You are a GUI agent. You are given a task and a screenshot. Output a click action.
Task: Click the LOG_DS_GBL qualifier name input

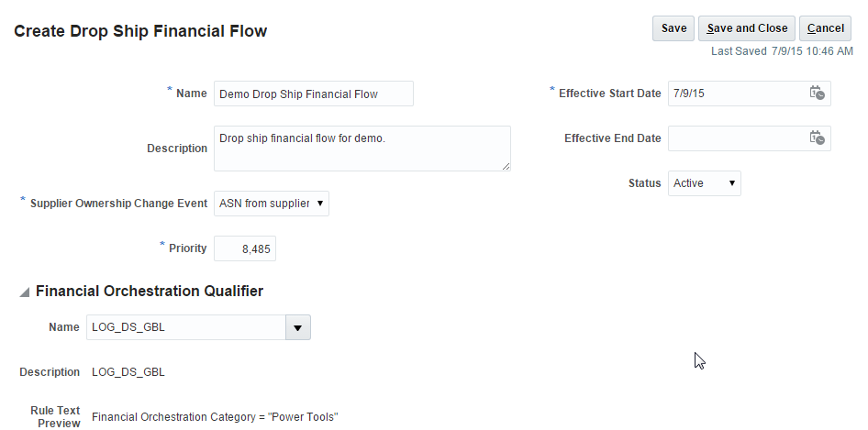[x=186, y=327]
